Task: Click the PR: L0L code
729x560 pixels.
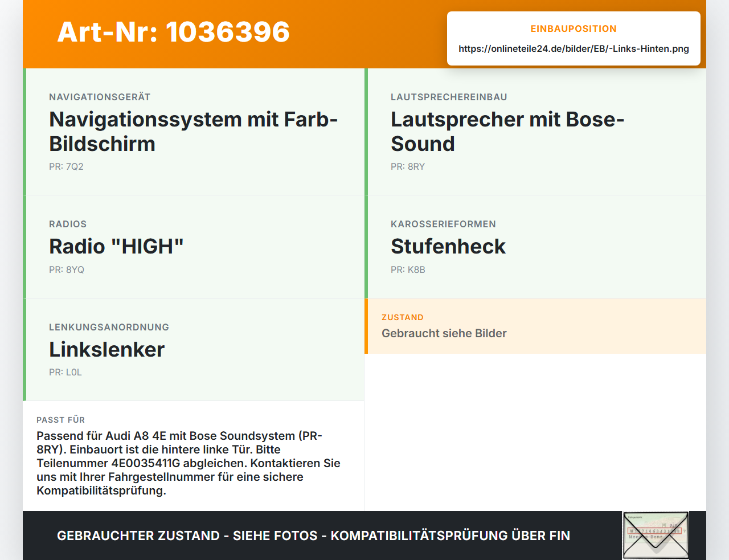Action: [x=65, y=373]
